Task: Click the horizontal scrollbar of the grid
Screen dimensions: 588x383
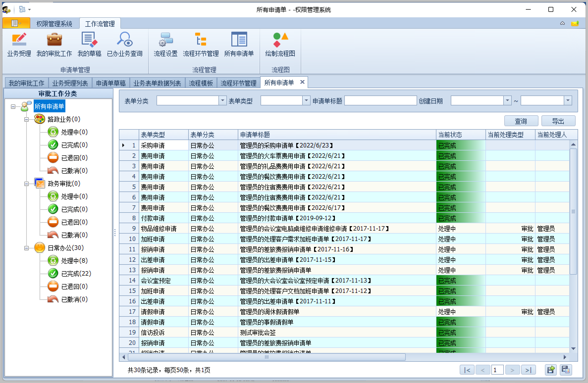Action: tap(267, 357)
